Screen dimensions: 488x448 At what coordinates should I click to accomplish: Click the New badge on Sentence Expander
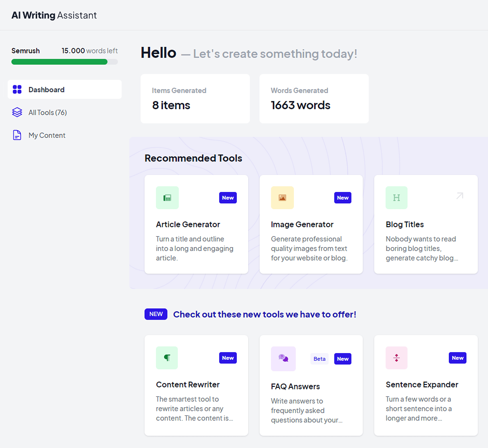457,358
